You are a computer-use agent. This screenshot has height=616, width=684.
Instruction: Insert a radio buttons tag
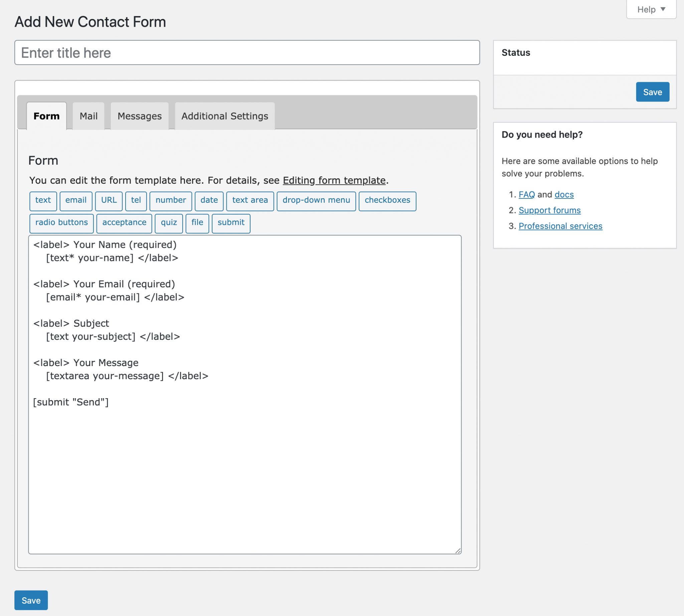61,223
